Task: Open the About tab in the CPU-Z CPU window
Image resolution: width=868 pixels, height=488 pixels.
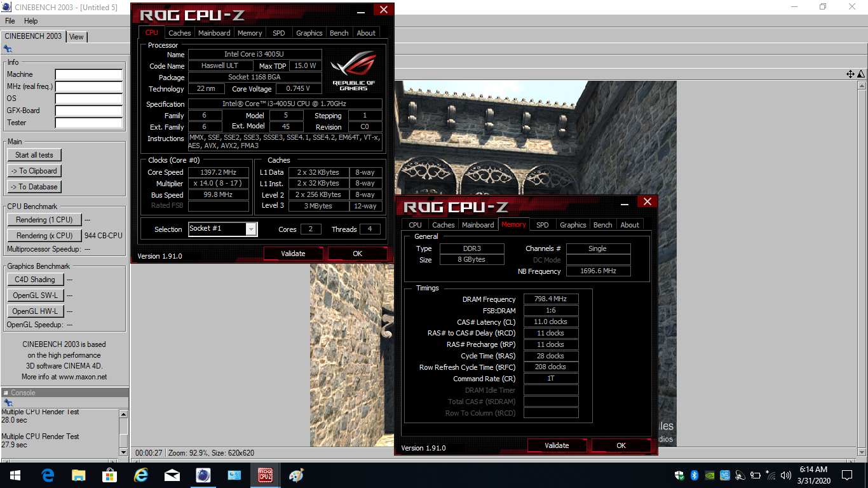Action: [x=366, y=33]
